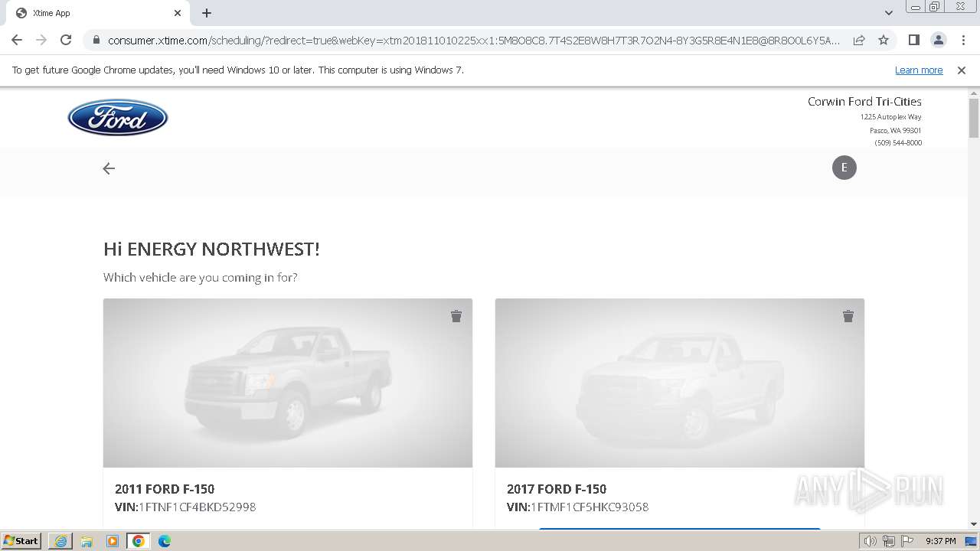Click Chrome icon in taskbar
The image size is (980, 551).
tap(139, 541)
